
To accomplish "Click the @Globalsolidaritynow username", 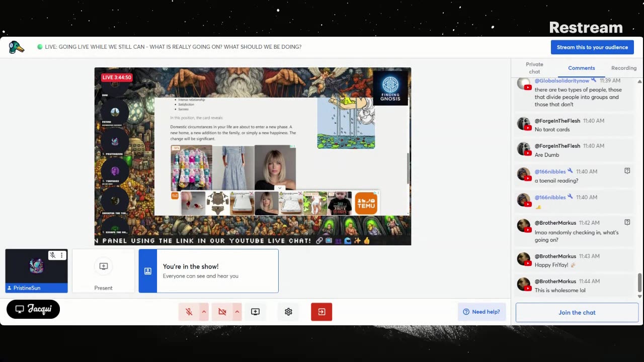I will pos(562,80).
